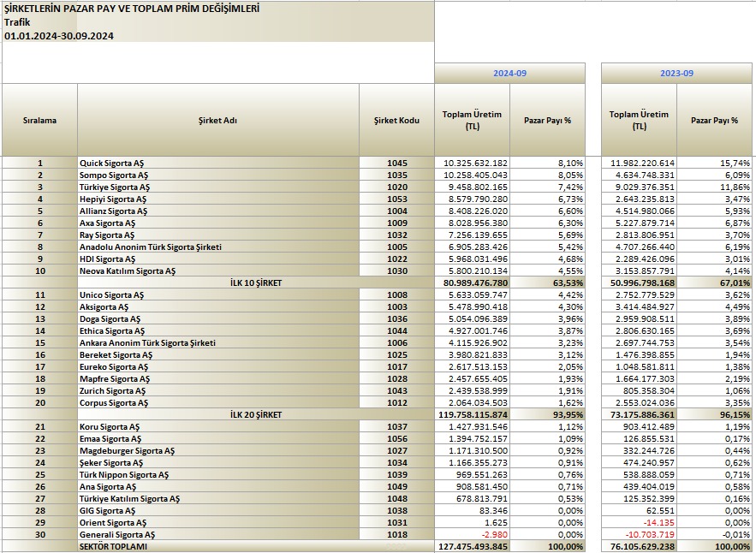Select the Unico Sigorta AŞ cell

coord(218,294)
